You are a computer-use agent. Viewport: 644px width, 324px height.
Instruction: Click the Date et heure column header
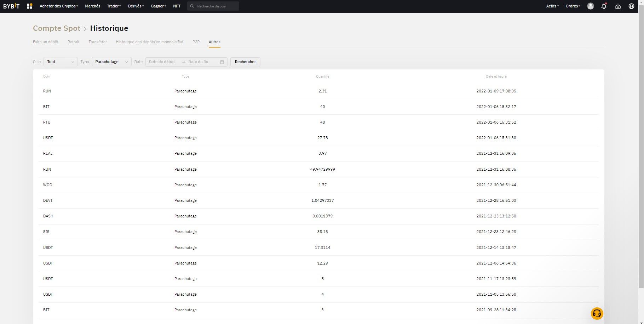coord(496,76)
